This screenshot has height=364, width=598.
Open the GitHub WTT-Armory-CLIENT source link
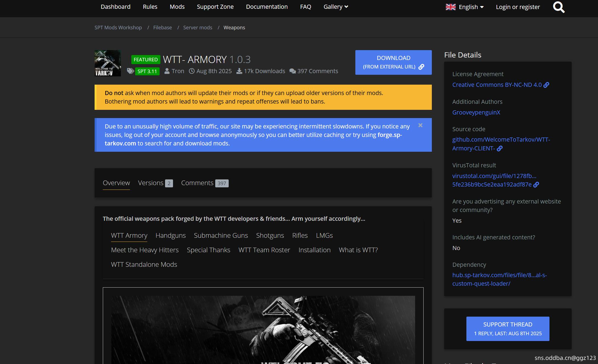pos(501,144)
